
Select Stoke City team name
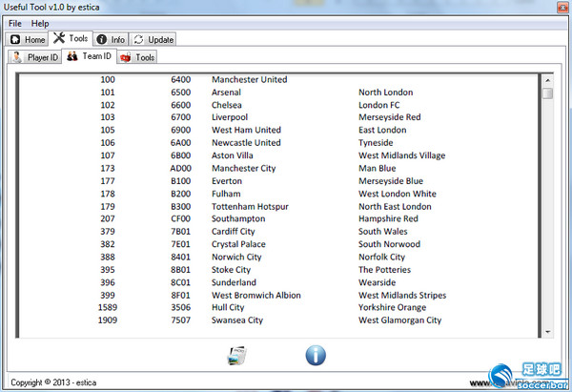click(231, 270)
